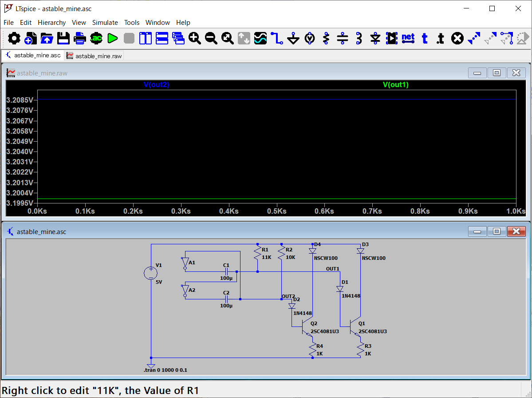Click the Delete tool icon
The width and height of the screenshot is (532, 398).
pyautogui.click(x=457, y=39)
